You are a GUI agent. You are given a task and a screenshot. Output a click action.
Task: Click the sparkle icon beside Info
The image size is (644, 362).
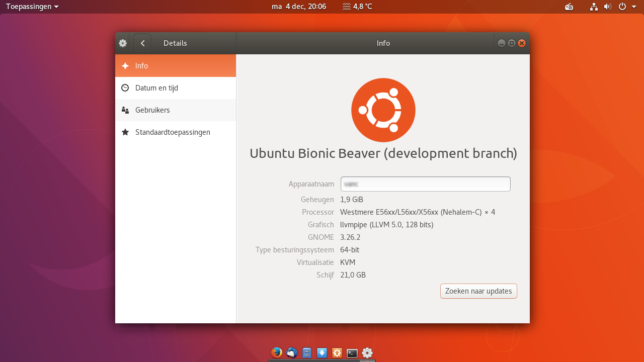tap(125, 66)
